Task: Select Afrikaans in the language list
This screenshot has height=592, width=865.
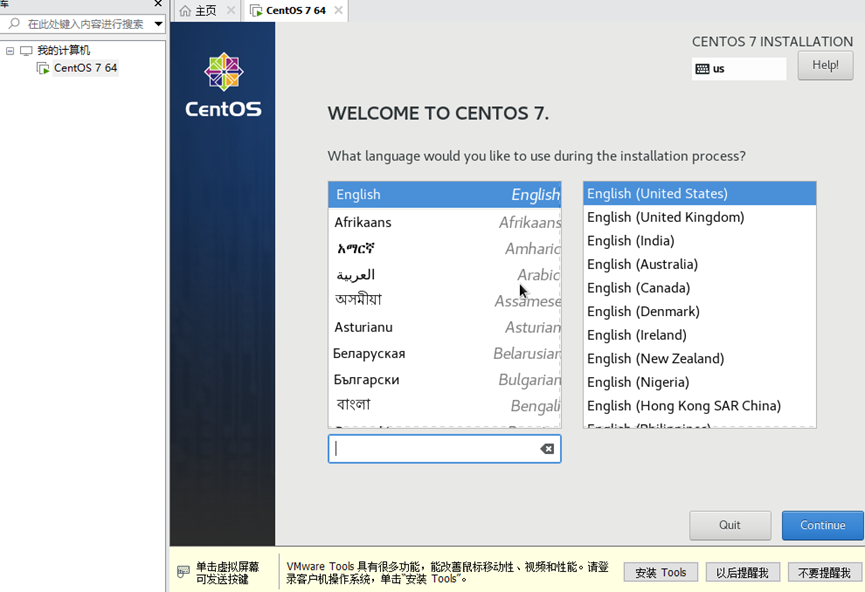Action: coord(445,222)
